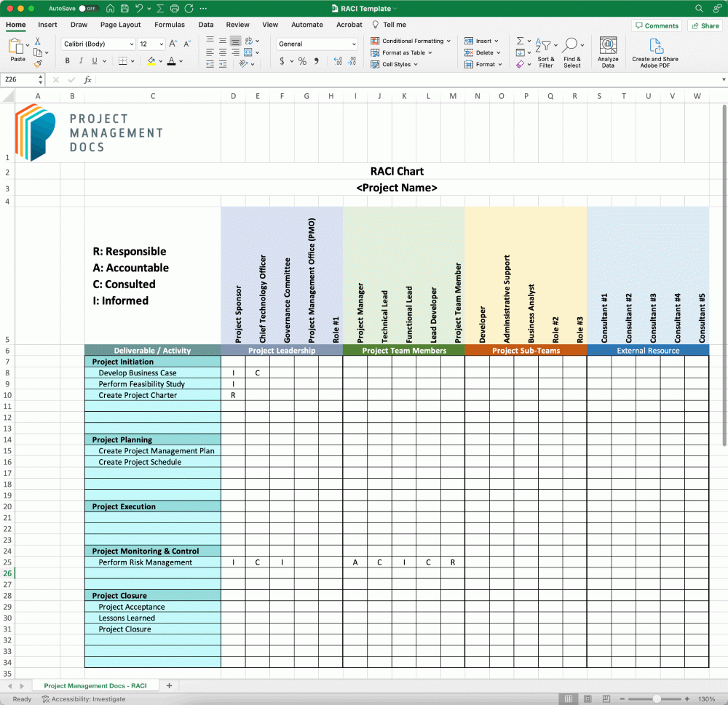728x705 pixels.
Task: Click the Share button
Action: click(704, 25)
